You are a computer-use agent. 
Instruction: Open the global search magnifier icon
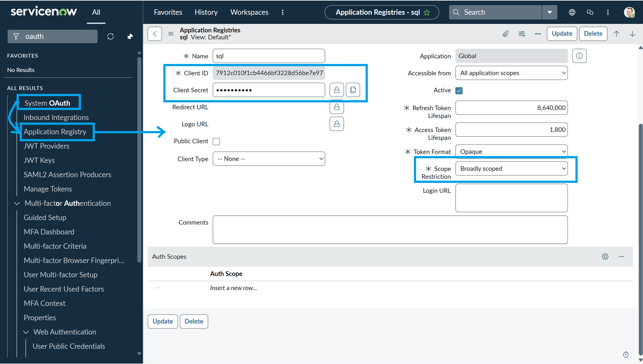[x=456, y=13]
